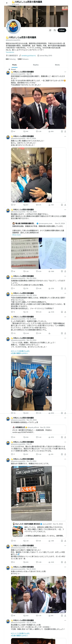The height and width of the screenshot is (644, 72).
Task: Open more options on pinned post
Action: pyautogui.click(x=65, y=72)
